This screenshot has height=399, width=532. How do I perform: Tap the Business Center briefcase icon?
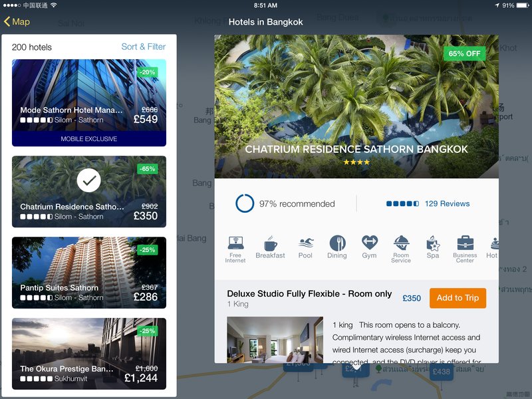click(x=465, y=243)
